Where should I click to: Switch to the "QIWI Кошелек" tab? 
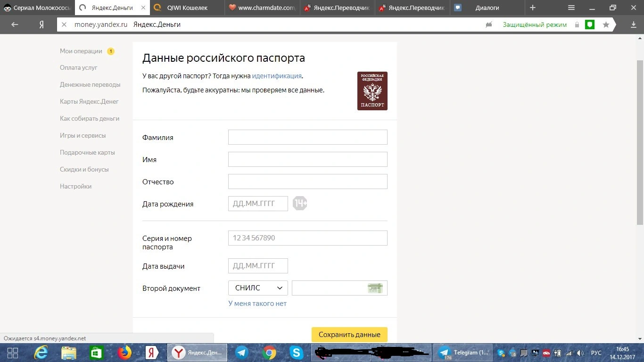pos(188,8)
